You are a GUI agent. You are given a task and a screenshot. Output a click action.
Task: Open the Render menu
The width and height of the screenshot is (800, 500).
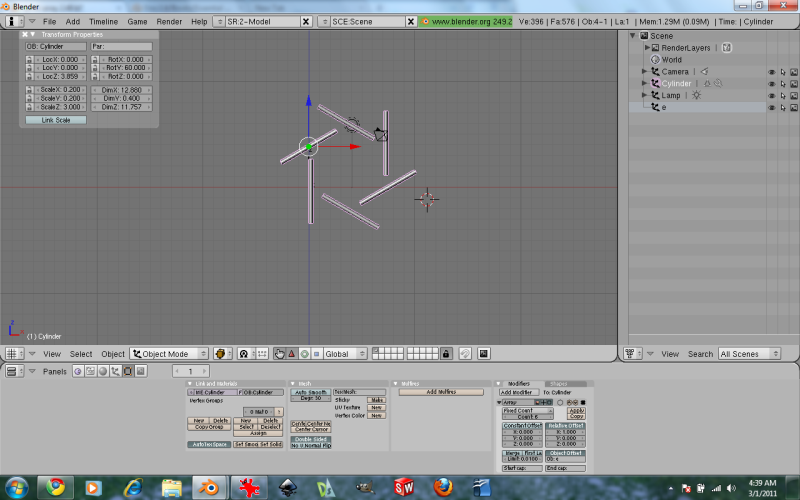(x=169, y=21)
